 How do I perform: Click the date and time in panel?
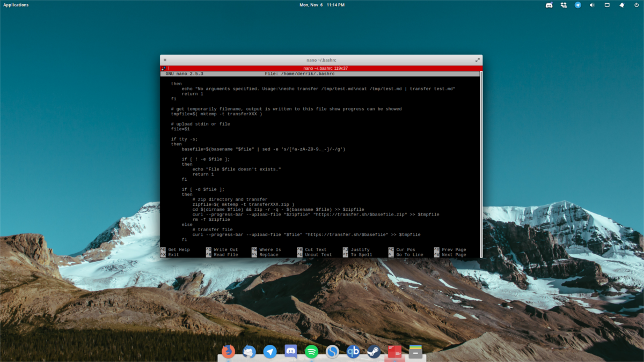click(x=322, y=5)
